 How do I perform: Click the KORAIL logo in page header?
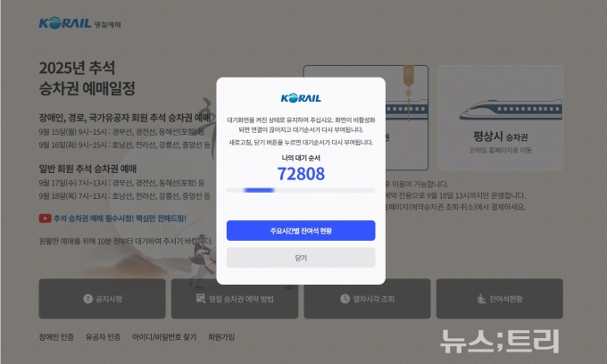(x=64, y=23)
